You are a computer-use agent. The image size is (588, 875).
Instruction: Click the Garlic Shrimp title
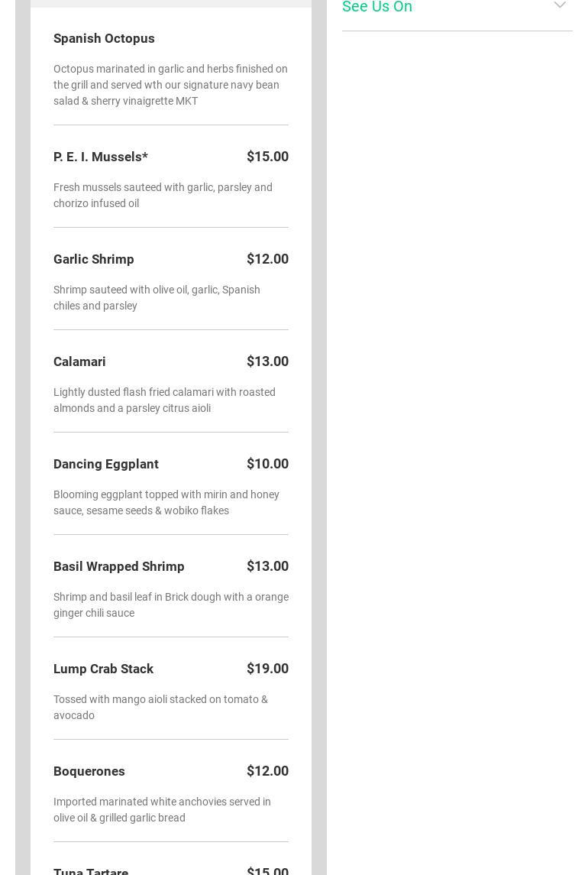pos(94,259)
